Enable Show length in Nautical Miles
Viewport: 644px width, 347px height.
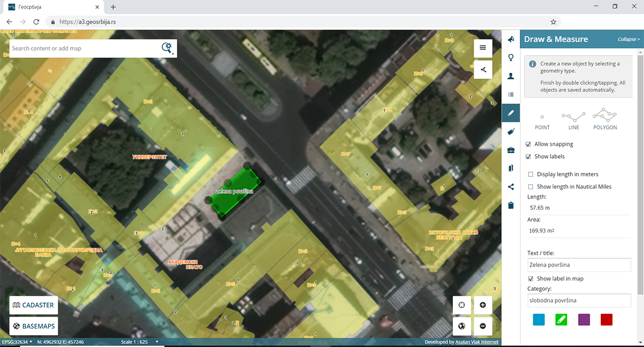[531, 187]
